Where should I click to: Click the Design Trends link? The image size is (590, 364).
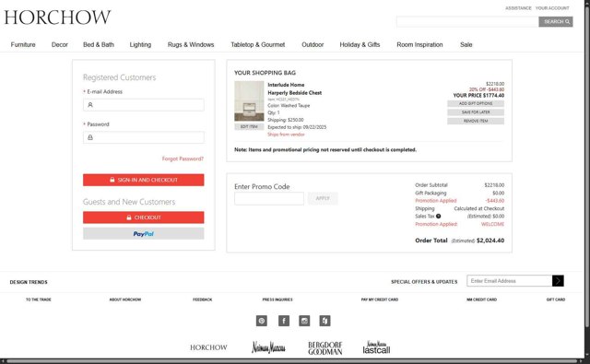pos(29,282)
